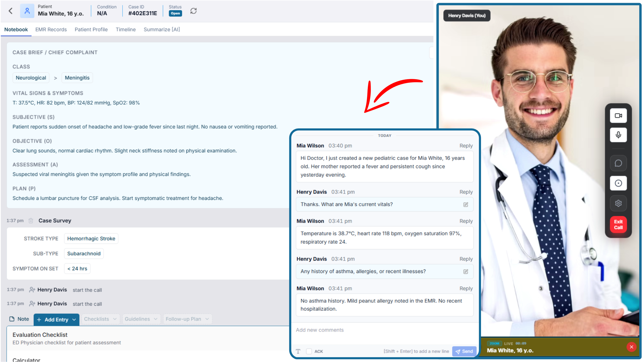Go back using the left chevron arrow
Screen dimensions: 644x362
11,11
